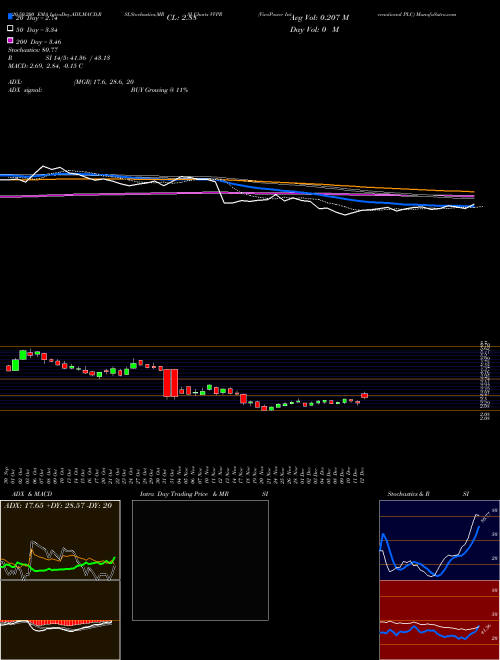Open the blue Stochastics chart panel
500x660 pixels.
tap(439, 540)
